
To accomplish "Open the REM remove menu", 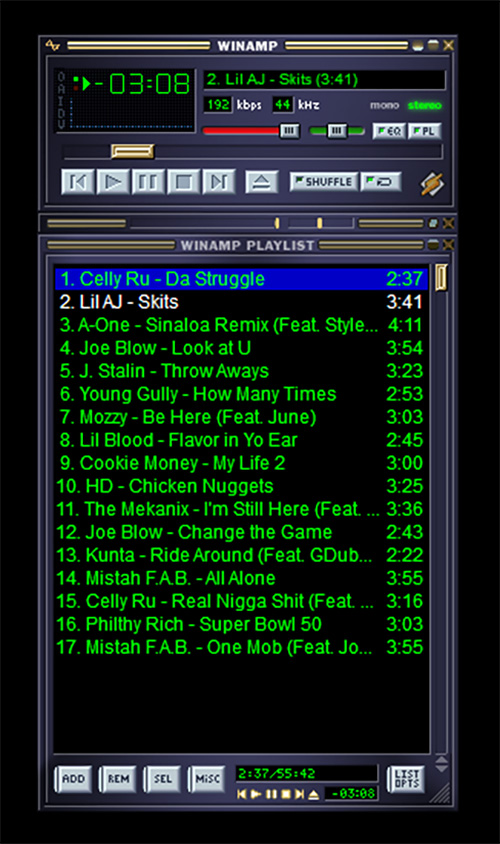I will pyautogui.click(x=118, y=779).
